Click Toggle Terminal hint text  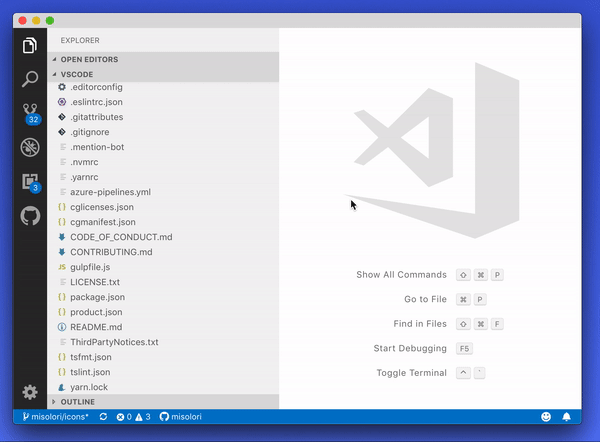coord(412,373)
